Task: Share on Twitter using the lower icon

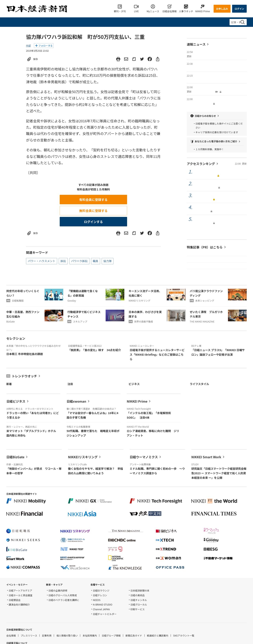Action: pyautogui.click(x=142, y=233)
